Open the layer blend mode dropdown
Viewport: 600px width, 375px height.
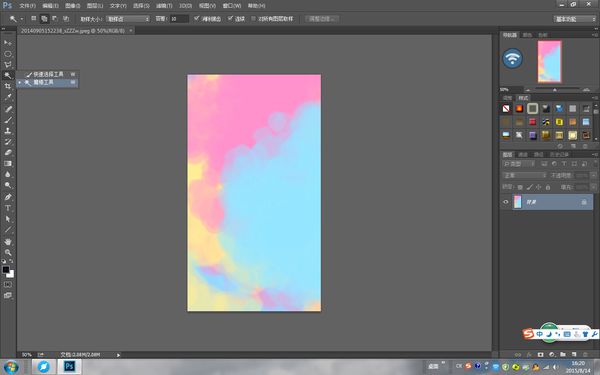524,176
